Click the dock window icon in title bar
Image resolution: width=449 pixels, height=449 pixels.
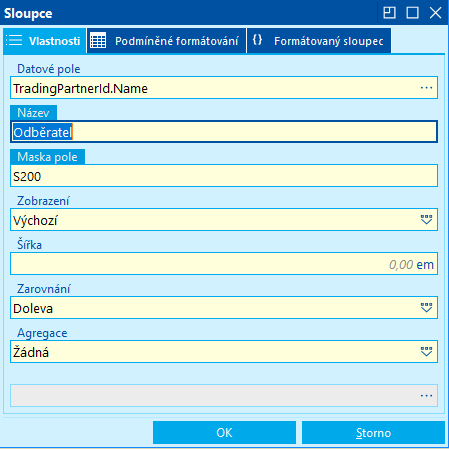389,13
